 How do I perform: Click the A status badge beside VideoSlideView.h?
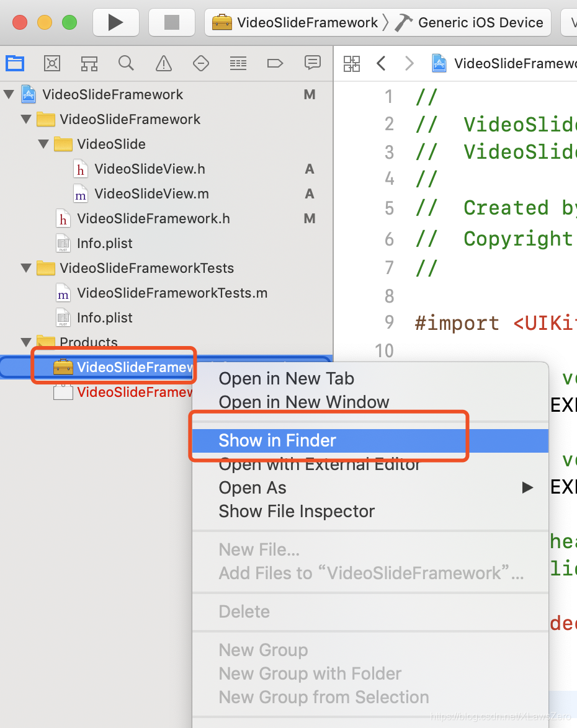tap(310, 169)
